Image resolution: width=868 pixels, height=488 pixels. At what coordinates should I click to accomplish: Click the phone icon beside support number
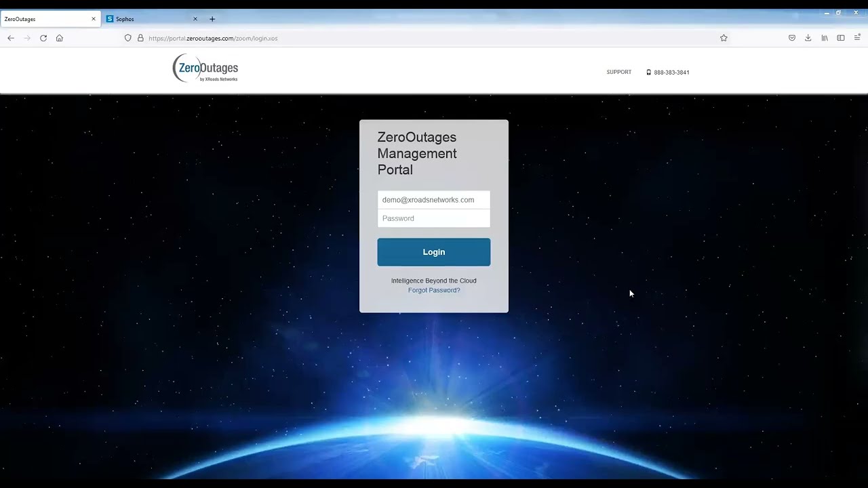click(648, 73)
